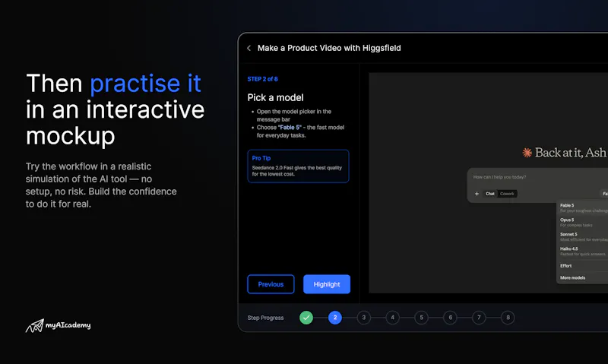Jump to step 6 in Step Progress
Image resolution: width=608 pixels, height=364 pixels.
pos(450,318)
